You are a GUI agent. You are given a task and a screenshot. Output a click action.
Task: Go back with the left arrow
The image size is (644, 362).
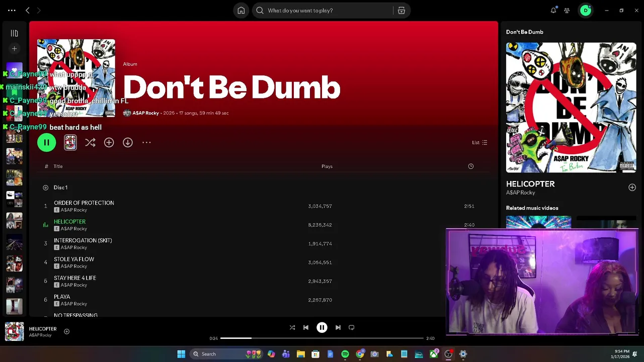coord(28,11)
